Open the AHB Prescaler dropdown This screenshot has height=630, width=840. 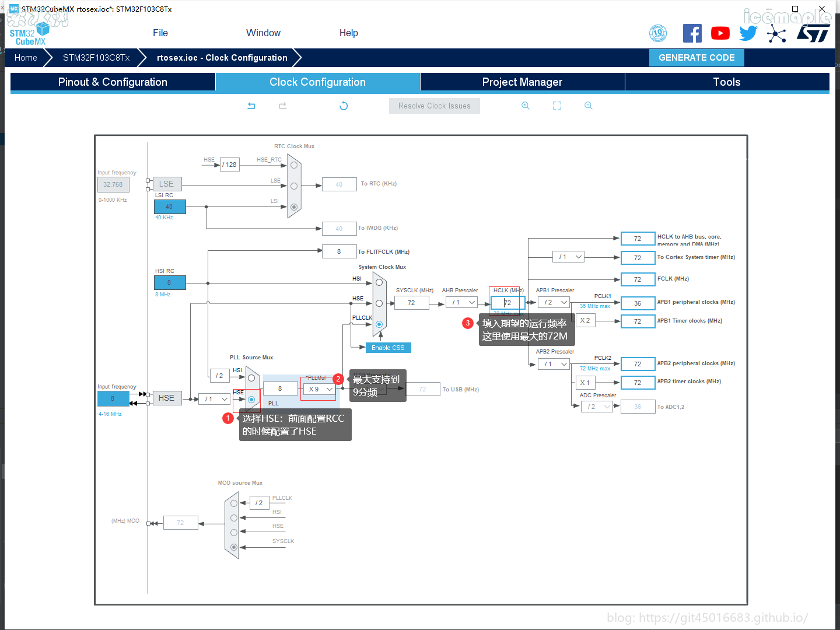pos(462,302)
